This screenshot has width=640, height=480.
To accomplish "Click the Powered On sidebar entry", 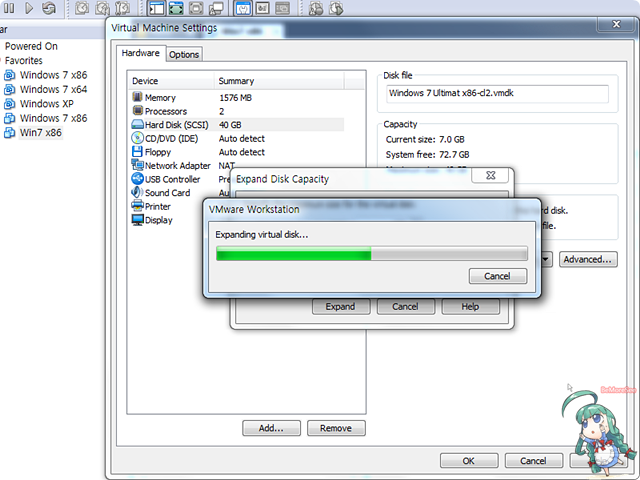I will pos(31,46).
